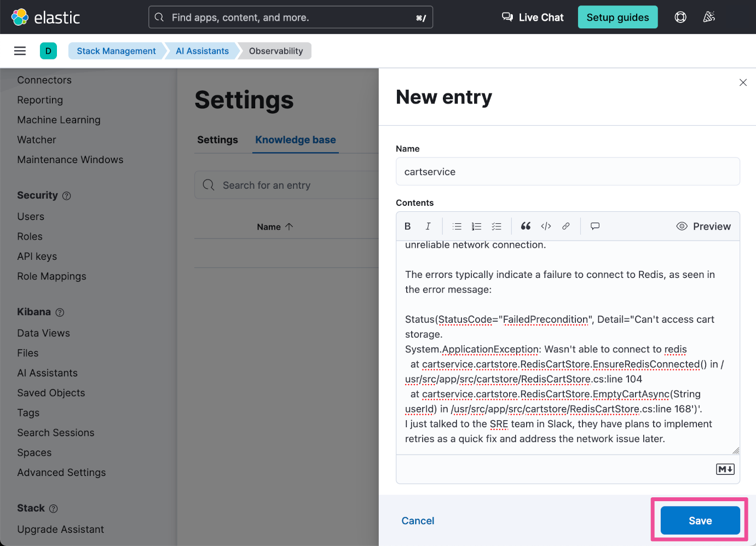Image resolution: width=756 pixels, height=546 pixels.
Task: Insert a task list
Action: 497,226
